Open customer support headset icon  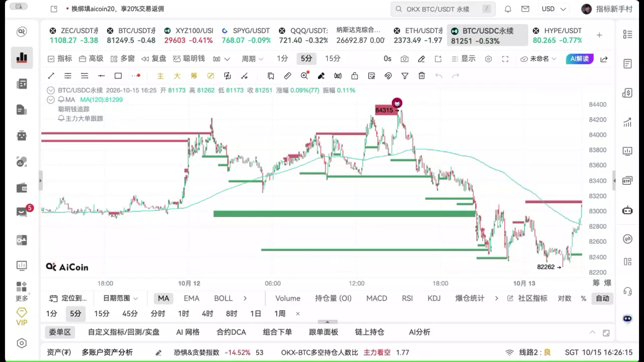(x=627, y=291)
